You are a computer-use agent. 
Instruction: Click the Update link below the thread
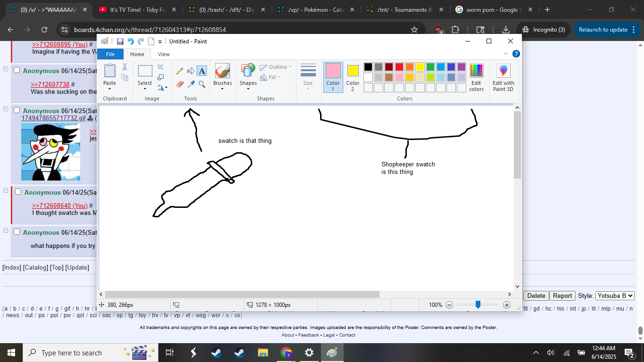point(77,267)
